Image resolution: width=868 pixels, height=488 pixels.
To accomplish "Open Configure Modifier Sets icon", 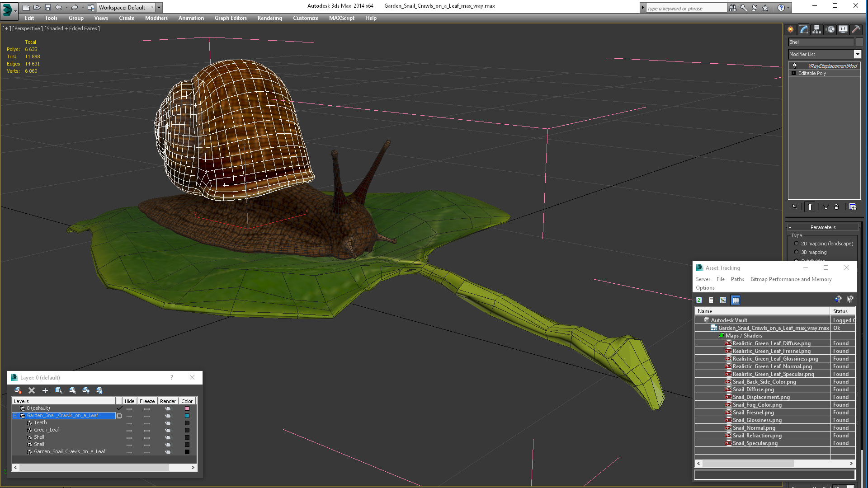I will (x=853, y=207).
